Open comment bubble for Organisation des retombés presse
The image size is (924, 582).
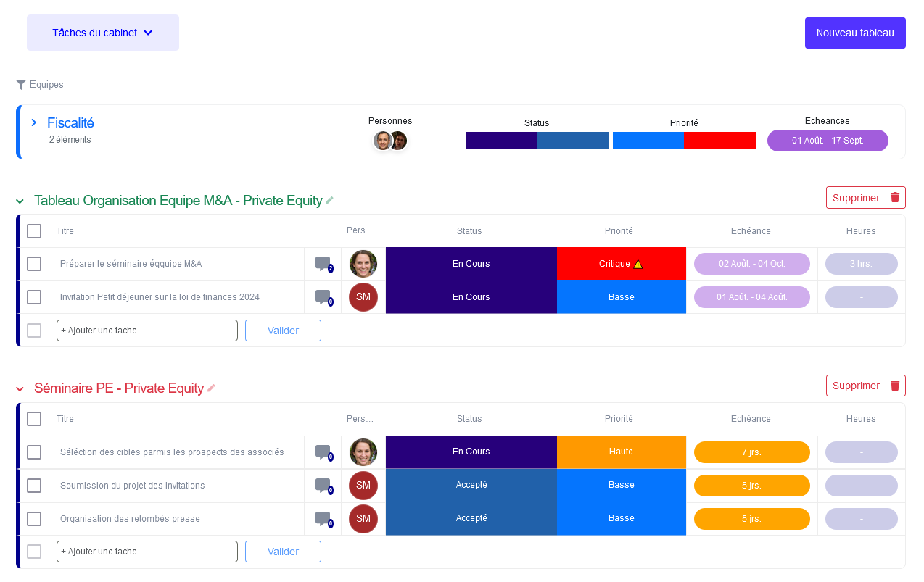(323, 519)
